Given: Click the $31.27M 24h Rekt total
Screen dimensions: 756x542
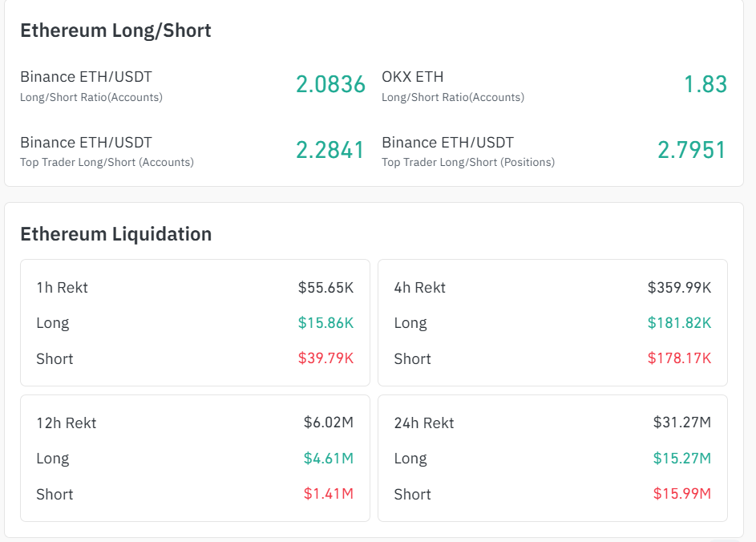Looking at the screenshot, I should click(x=681, y=423).
